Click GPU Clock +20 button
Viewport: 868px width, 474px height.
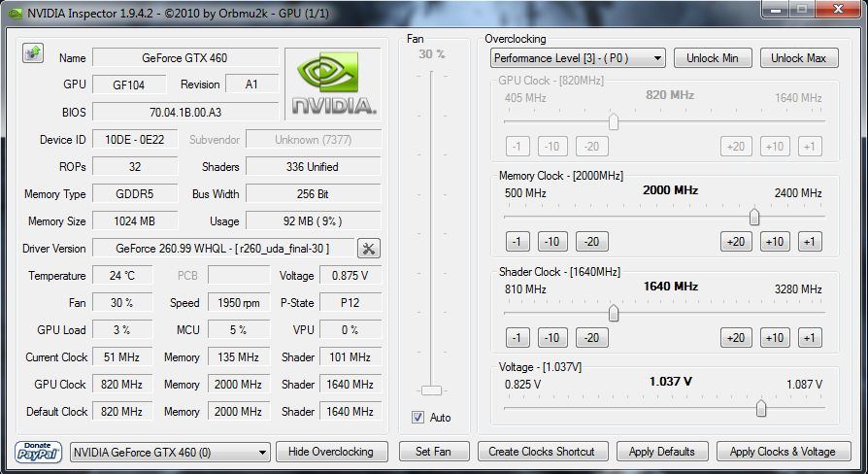(736, 147)
